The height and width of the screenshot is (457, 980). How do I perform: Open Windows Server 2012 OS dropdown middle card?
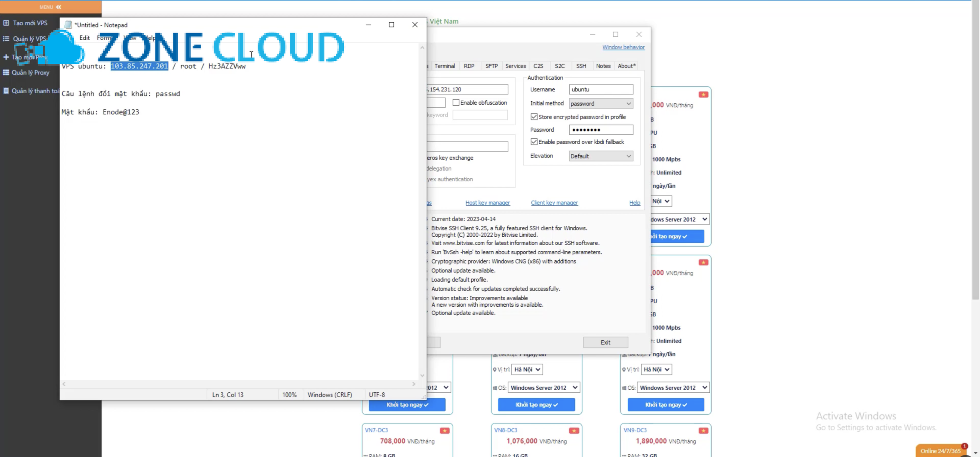[544, 388]
